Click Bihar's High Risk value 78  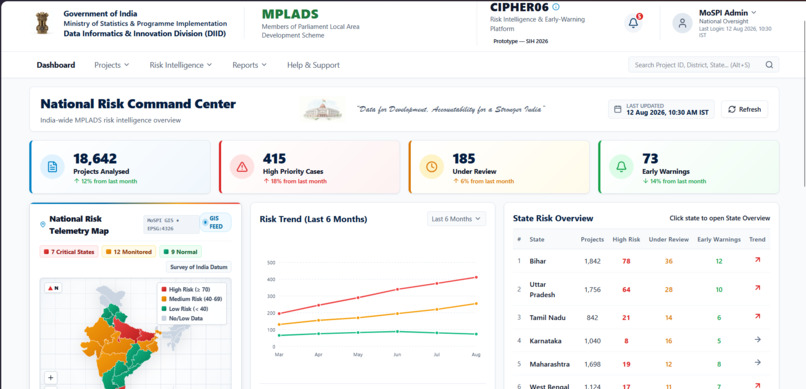pos(626,261)
